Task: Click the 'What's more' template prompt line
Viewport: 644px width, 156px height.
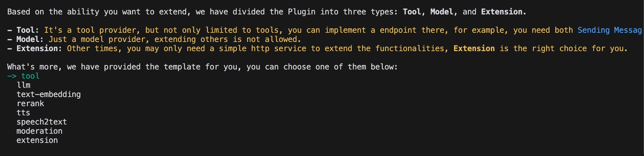Action: coord(202,67)
